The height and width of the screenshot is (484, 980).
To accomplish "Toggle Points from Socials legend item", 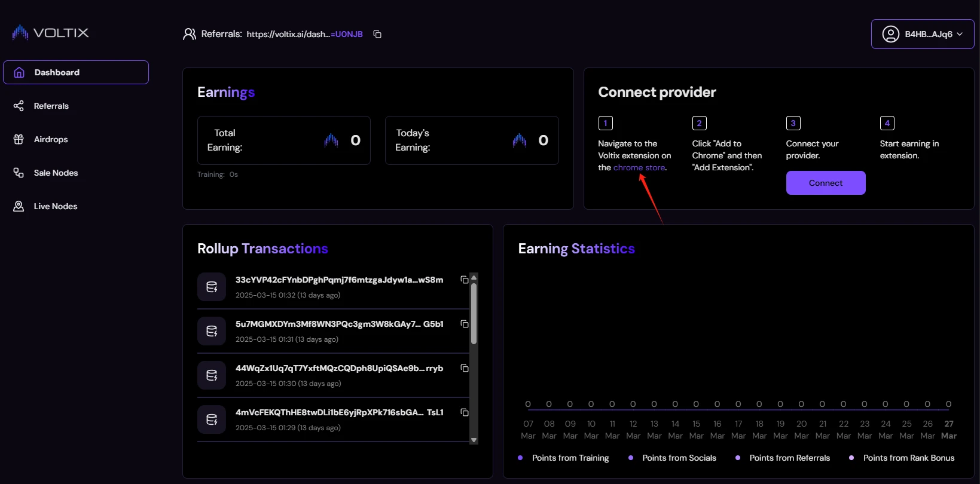I will coord(672,458).
